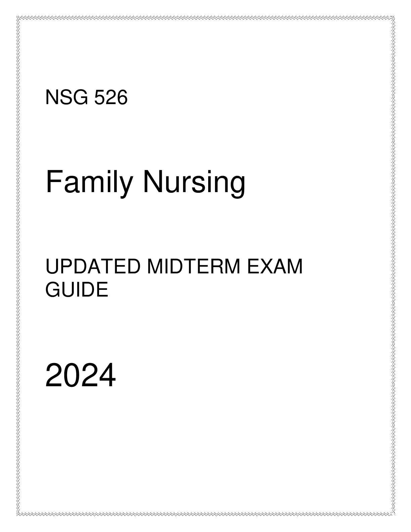
Task: Click the word "EXAM" in the subtitle
Action: (x=275, y=267)
